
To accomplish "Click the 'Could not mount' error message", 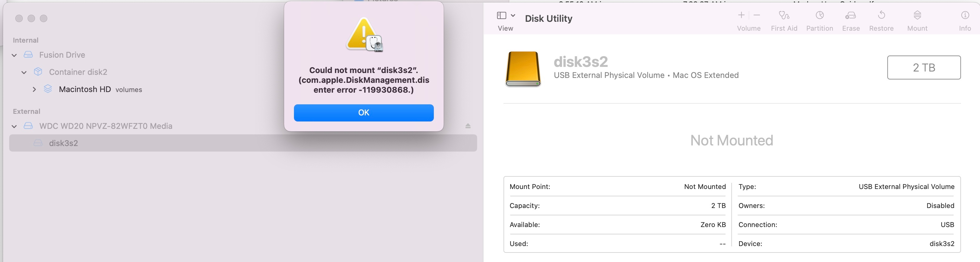I will point(364,80).
